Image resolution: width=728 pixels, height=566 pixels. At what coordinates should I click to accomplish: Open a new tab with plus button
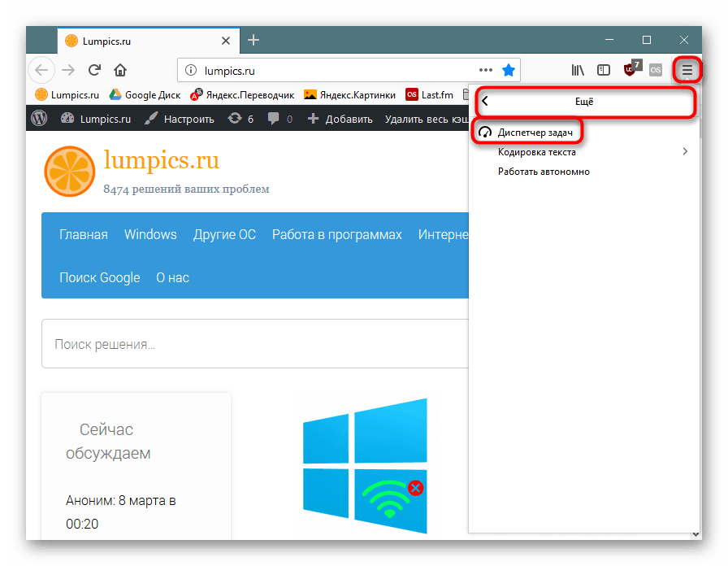pyautogui.click(x=253, y=41)
